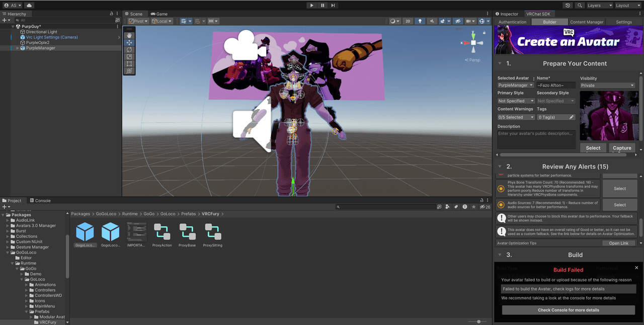
Task: Select the Rotate tool
Action: pos(129,50)
